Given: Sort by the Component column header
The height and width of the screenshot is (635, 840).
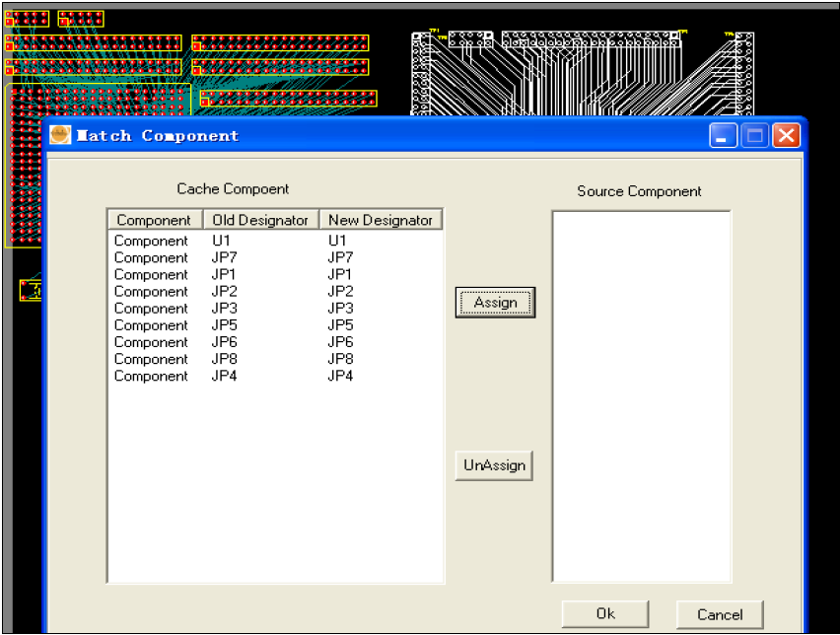Looking at the screenshot, I should pyautogui.click(x=154, y=220).
